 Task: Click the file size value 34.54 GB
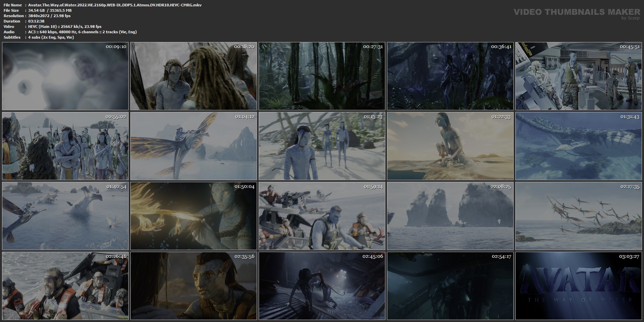(x=36, y=10)
